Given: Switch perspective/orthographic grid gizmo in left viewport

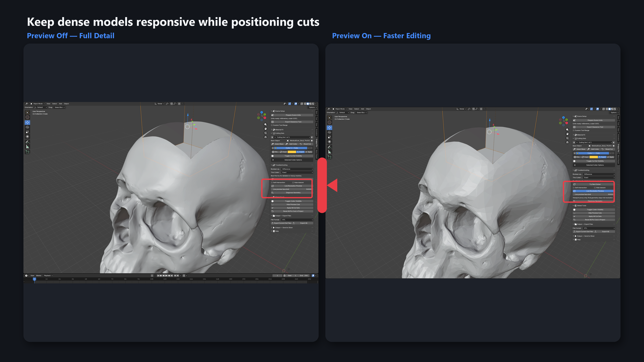Looking at the screenshot, I should pyautogui.click(x=265, y=137).
